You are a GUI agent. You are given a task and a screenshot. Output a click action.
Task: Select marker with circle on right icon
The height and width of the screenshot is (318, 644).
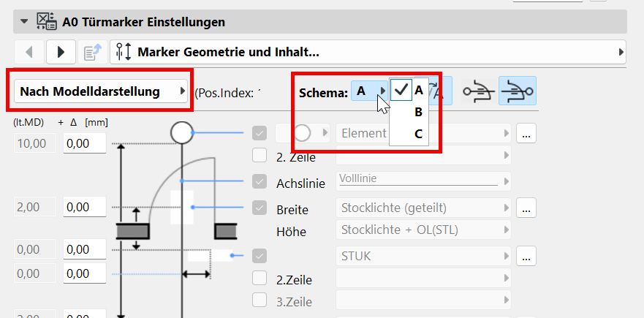518,91
